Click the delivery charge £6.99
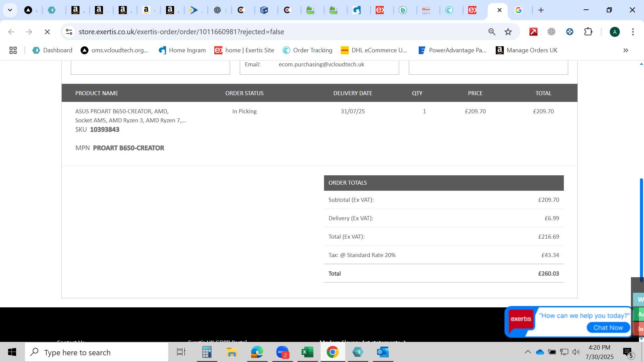 tap(552, 218)
